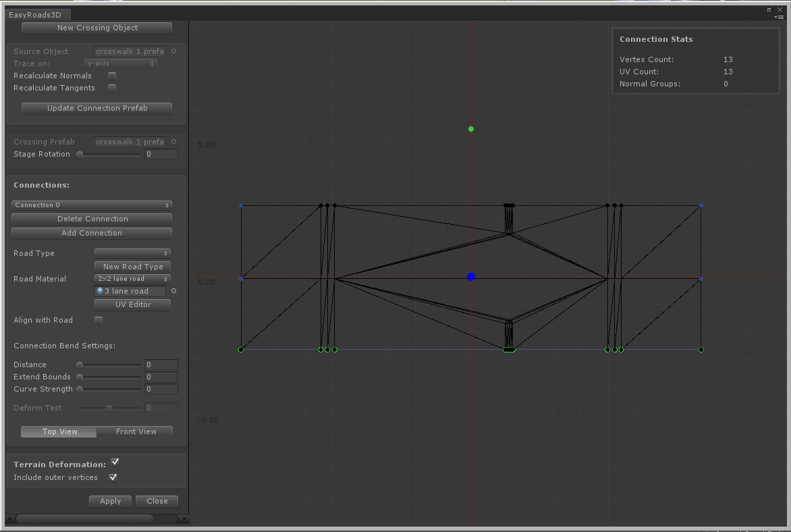The width and height of the screenshot is (791, 532).
Task: Click the Extend Bounds slider handle
Action: [80, 377]
